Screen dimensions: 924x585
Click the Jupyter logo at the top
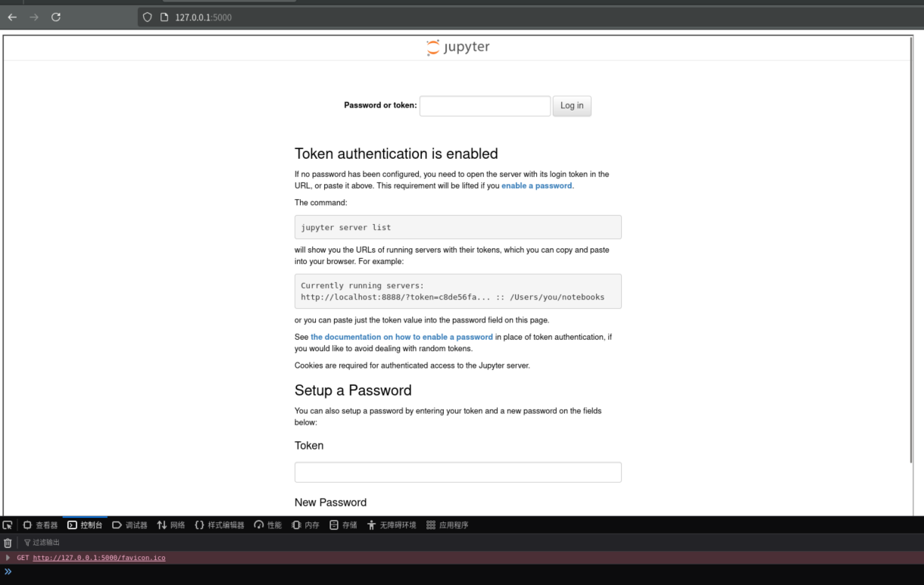coord(458,48)
